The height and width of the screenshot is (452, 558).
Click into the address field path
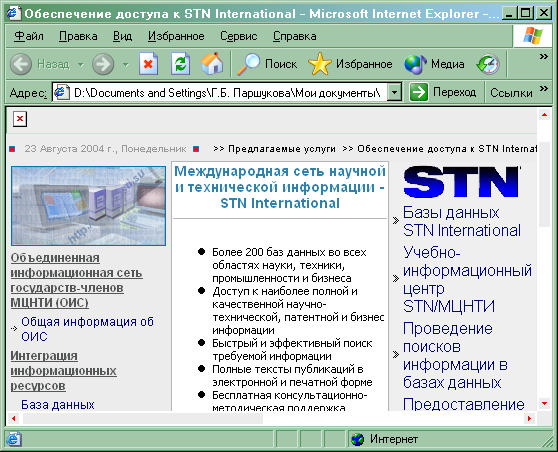pyautogui.click(x=227, y=93)
